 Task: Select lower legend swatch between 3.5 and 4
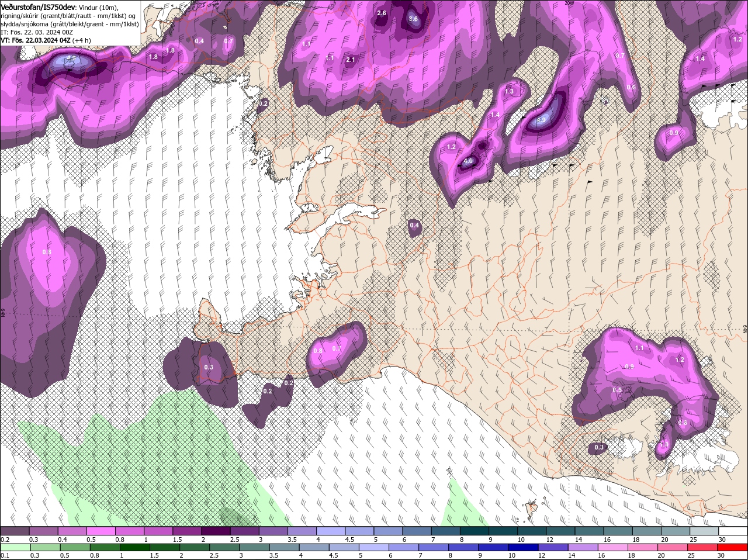[284, 548]
